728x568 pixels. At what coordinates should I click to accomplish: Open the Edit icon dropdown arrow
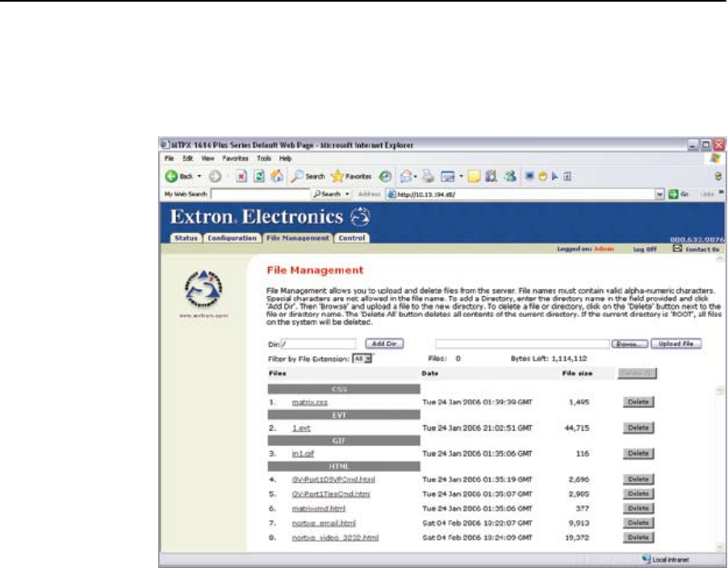pyautogui.click(x=461, y=177)
